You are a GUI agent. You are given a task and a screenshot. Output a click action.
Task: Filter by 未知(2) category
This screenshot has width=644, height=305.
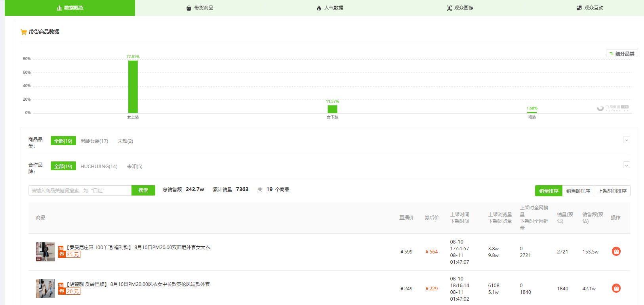coord(125,141)
